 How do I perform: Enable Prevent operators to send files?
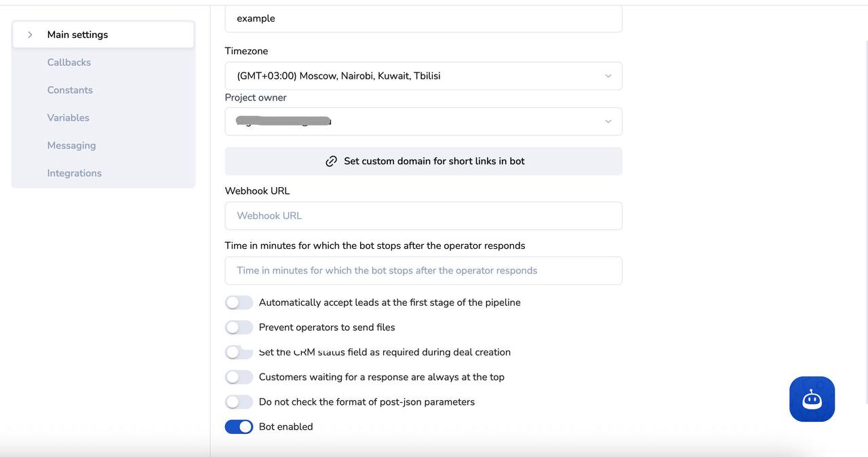point(239,327)
